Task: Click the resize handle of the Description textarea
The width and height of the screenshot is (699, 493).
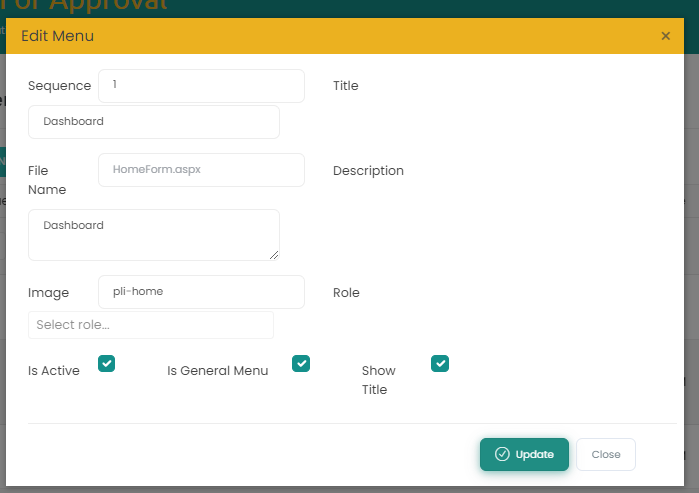Action: pyautogui.click(x=273, y=254)
